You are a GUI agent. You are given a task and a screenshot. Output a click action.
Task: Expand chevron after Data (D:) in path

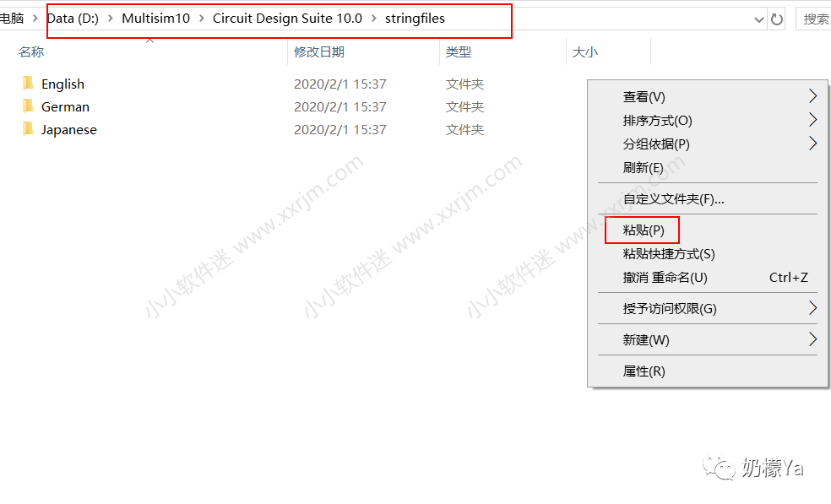111,19
